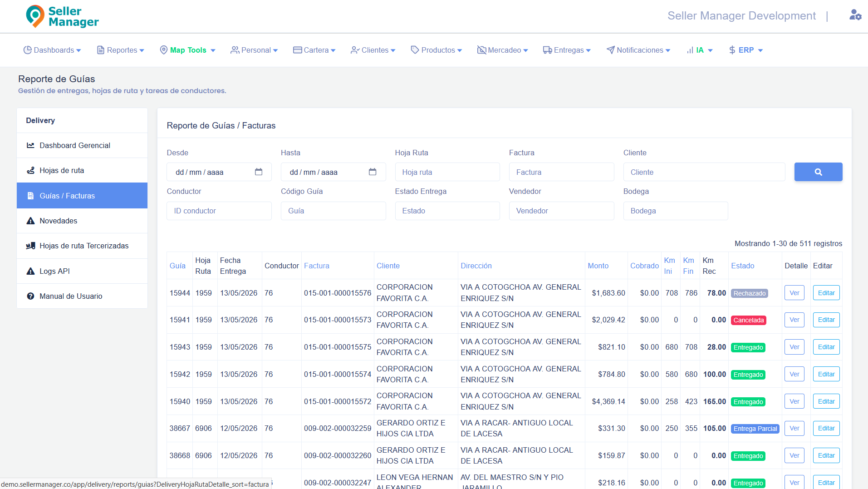Screen dimensions: 868x489
Task: Open calendar picker in Hasta date field
Action: [373, 172]
